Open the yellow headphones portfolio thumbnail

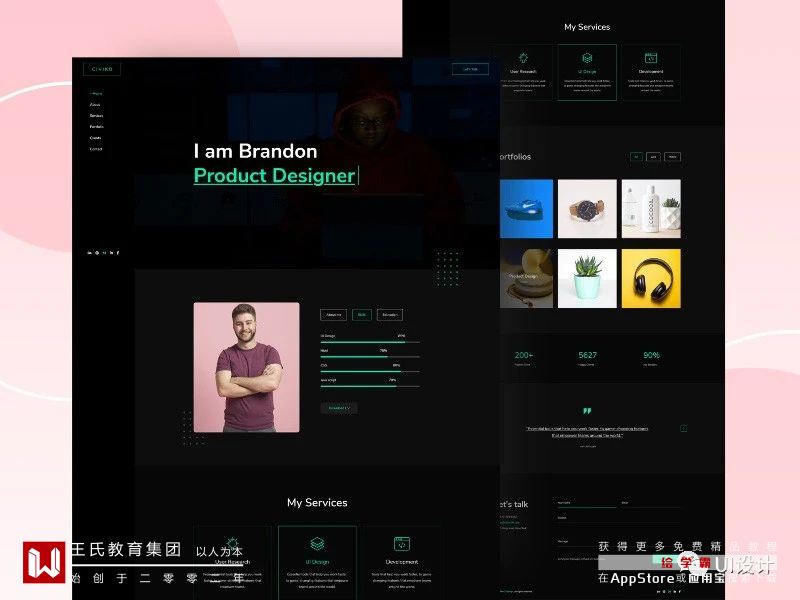pyautogui.click(x=651, y=279)
